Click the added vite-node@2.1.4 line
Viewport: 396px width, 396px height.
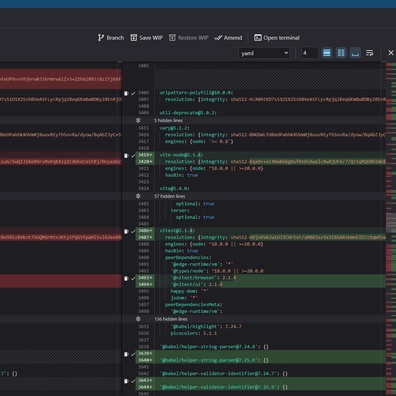(181, 155)
